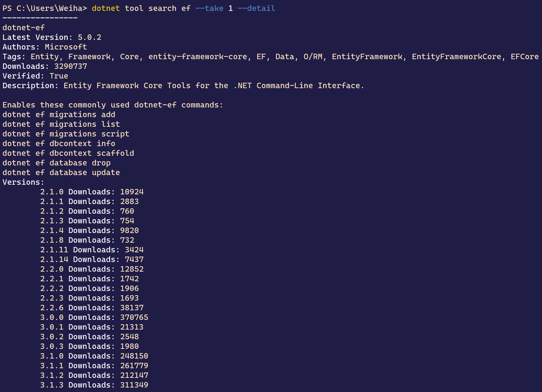Image resolution: width=542 pixels, height=392 pixels.
Task: Click version 2.2.2 Downloads: 1906 row
Action: coord(89,288)
